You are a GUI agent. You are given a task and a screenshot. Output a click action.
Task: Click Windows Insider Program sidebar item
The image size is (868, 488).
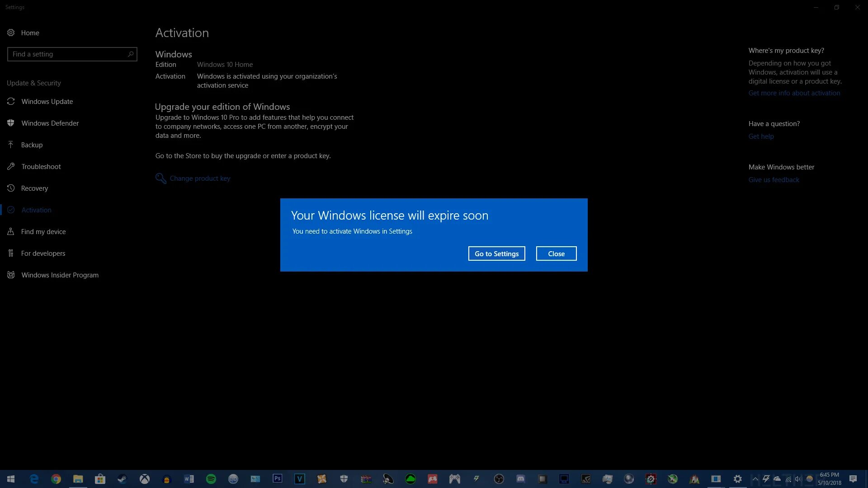pyautogui.click(x=60, y=275)
